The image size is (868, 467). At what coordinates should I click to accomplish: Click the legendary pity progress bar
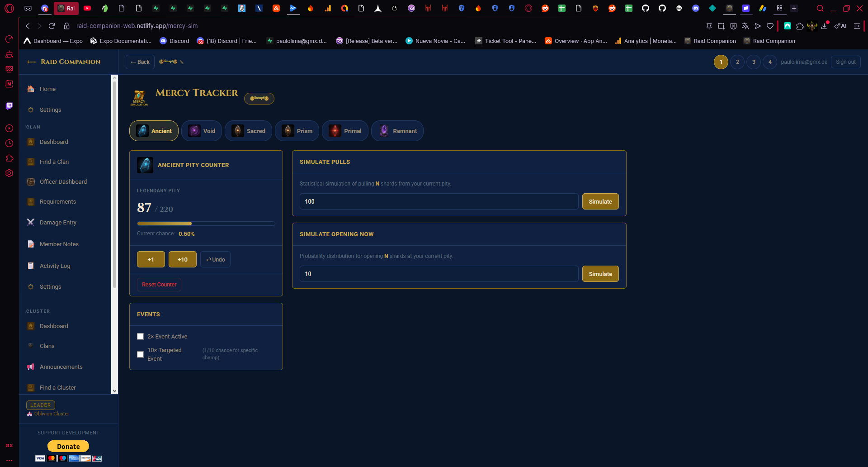[x=206, y=224]
